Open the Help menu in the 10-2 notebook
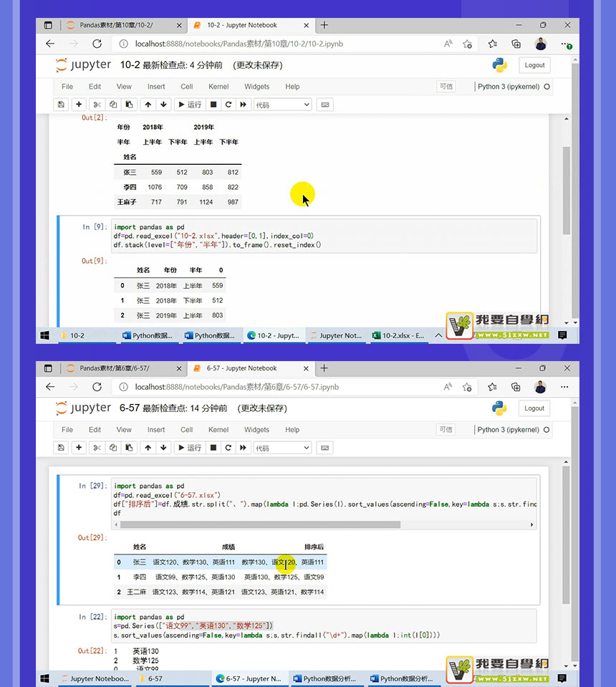Viewport: 616px width, 687px height. pyautogui.click(x=293, y=87)
